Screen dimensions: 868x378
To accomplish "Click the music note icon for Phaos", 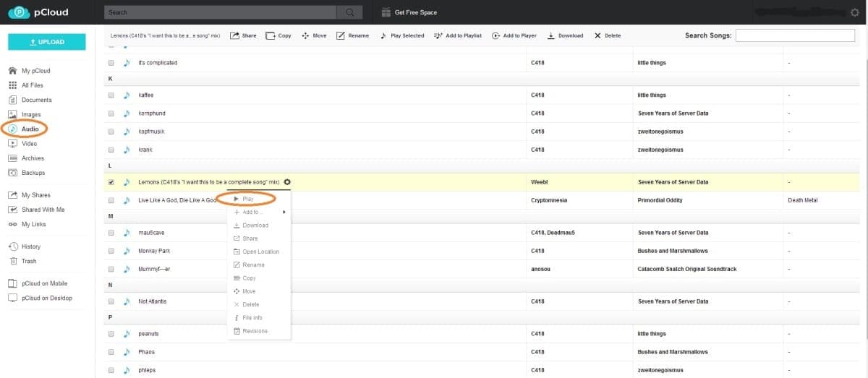I will click(x=127, y=352).
